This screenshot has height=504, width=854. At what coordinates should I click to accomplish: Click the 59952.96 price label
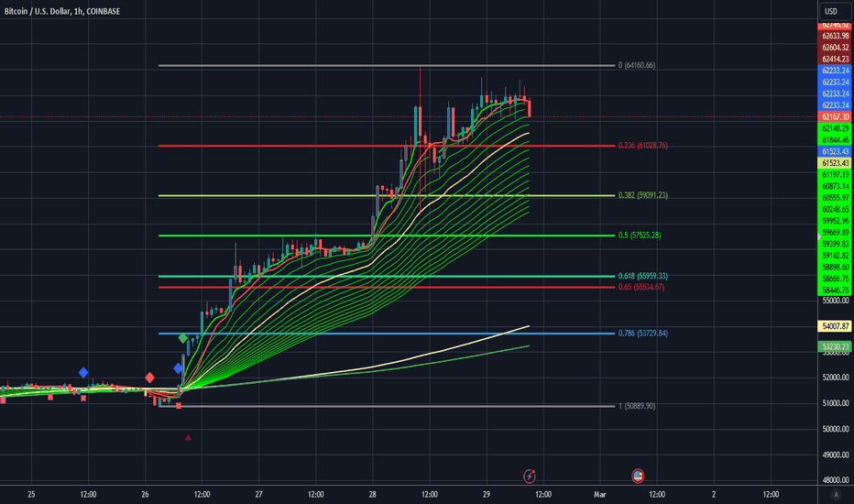click(x=836, y=221)
